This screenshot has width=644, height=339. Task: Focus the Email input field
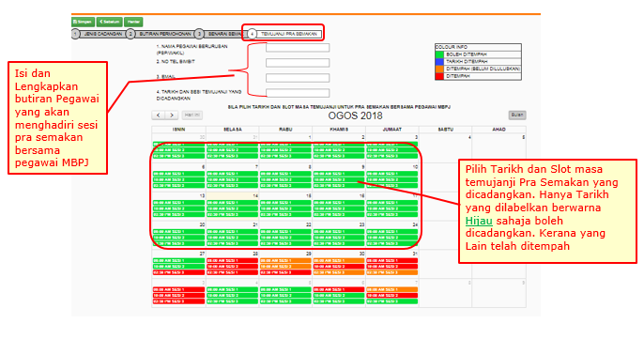[298, 78]
